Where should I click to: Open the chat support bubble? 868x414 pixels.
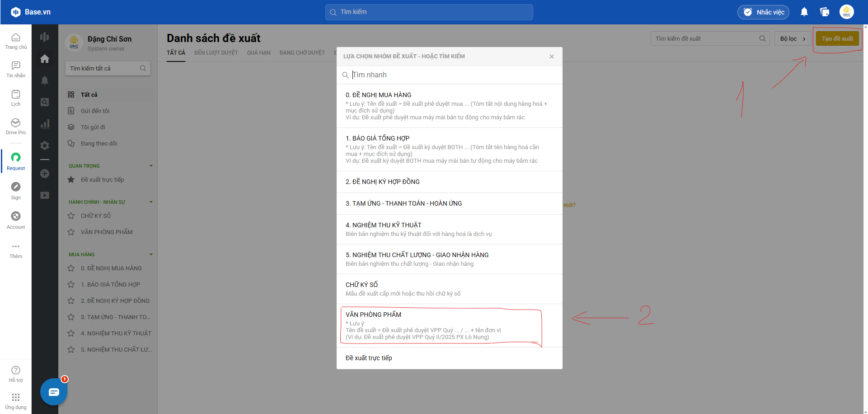[54, 392]
